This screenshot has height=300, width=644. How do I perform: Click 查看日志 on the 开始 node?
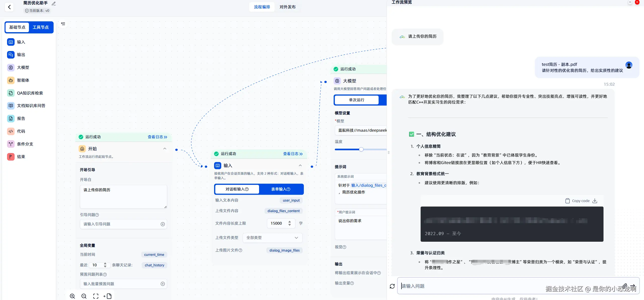click(x=157, y=137)
